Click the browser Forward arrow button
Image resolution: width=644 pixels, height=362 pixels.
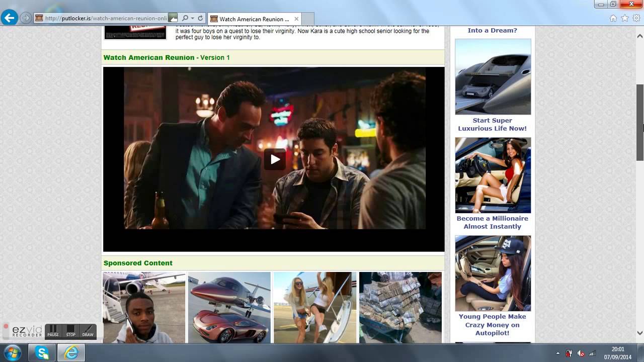pyautogui.click(x=26, y=18)
